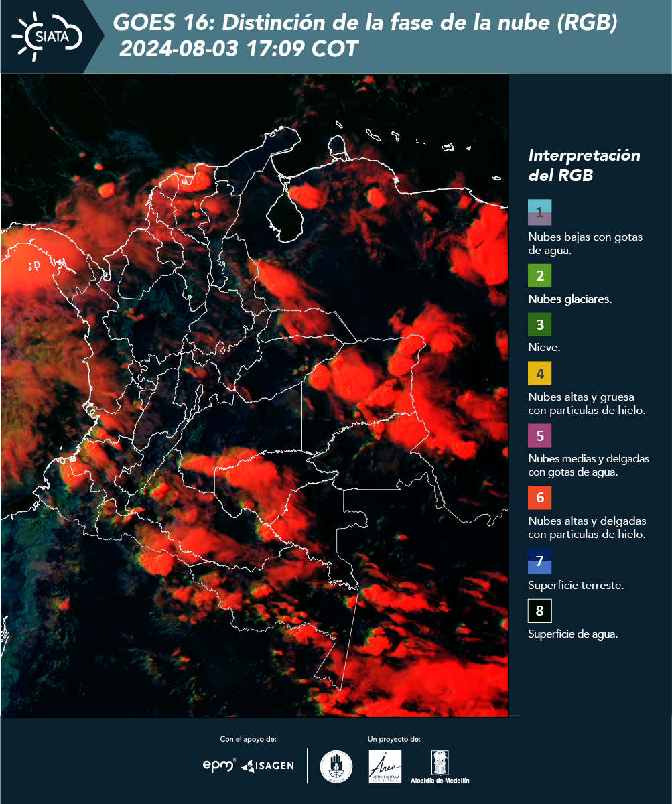This screenshot has width=672, height=804.
Task: Click the 'Superficie terreste.' label
Action: 576,585
